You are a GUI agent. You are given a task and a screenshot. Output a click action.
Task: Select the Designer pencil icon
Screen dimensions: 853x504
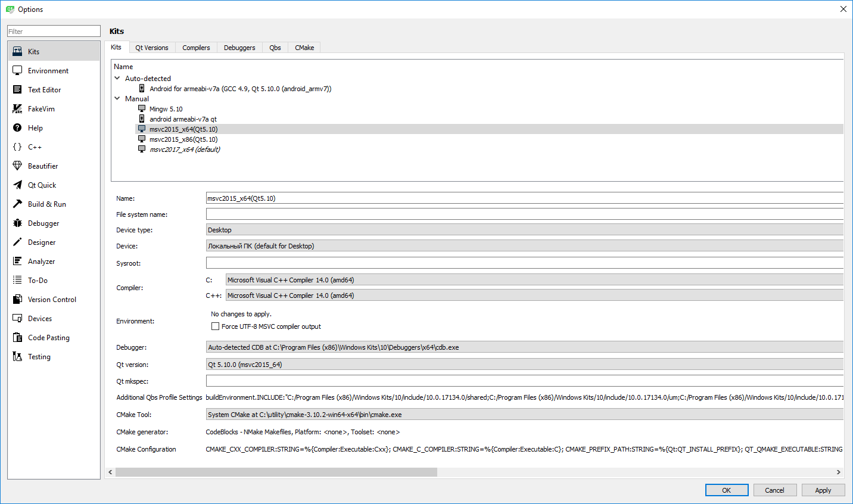click(x=17, y=242)
